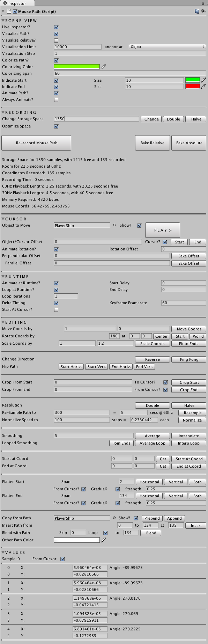208x644 pixels.
Task: Open the component settings gear icon
Action: 203,12
